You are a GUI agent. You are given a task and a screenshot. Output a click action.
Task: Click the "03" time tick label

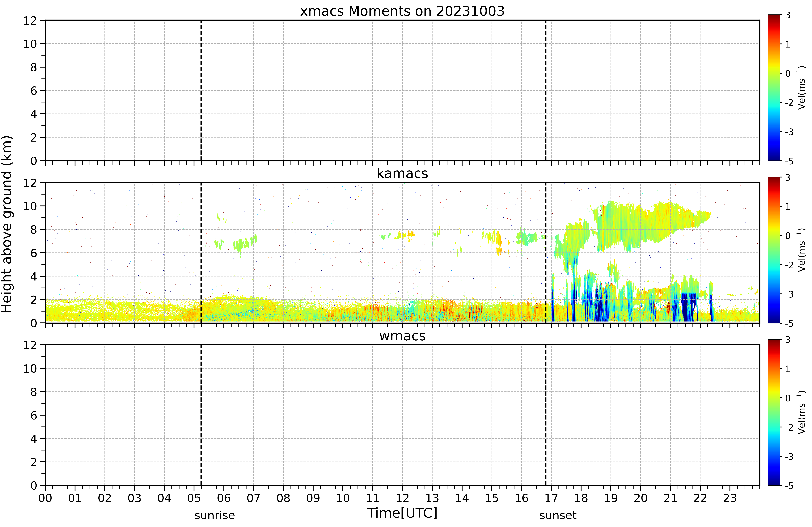pyautogui.click(x=134, y=498)
